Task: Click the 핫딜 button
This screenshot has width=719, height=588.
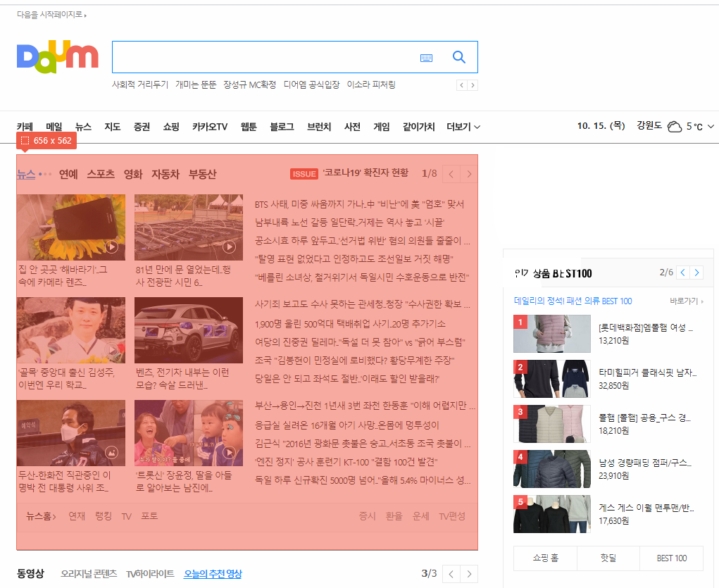Action: [x=608, y=558]
